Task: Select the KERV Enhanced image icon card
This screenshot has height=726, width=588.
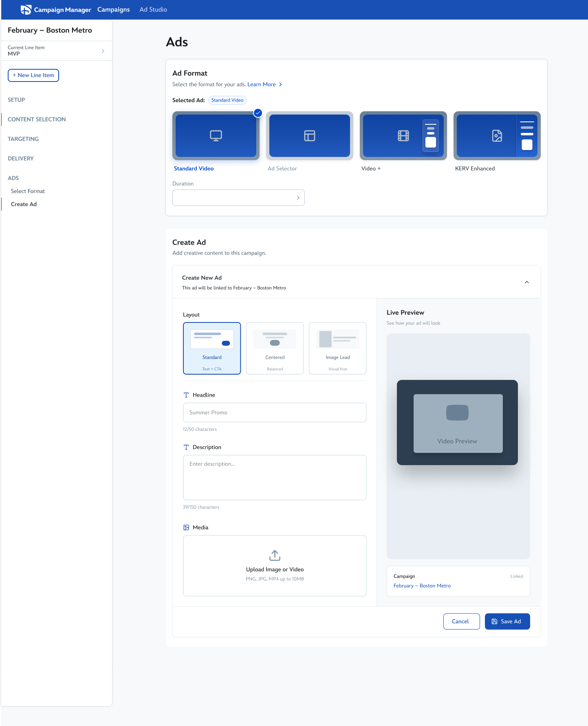Action: tap(497, 136)
